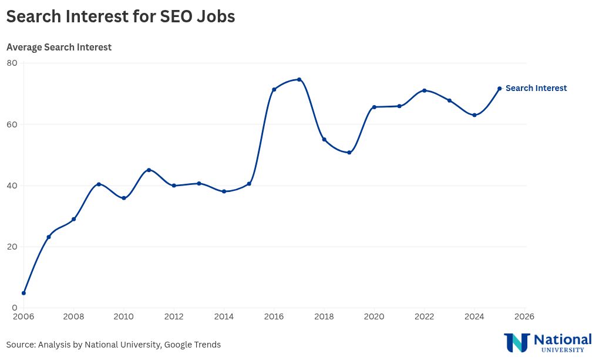
Task: Click the data point above 2020
Action: (374, 107)
